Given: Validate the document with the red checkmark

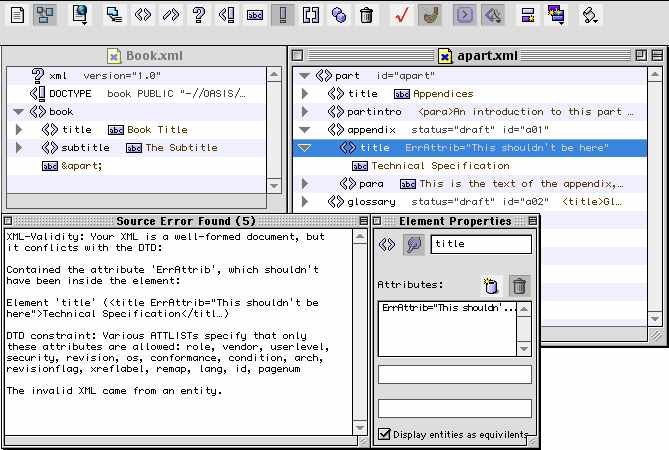Looking at the screenshot, I should coord(401,15).
